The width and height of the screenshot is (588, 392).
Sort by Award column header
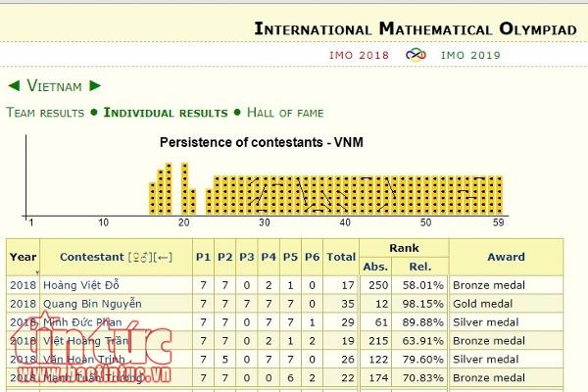[506, 257]
